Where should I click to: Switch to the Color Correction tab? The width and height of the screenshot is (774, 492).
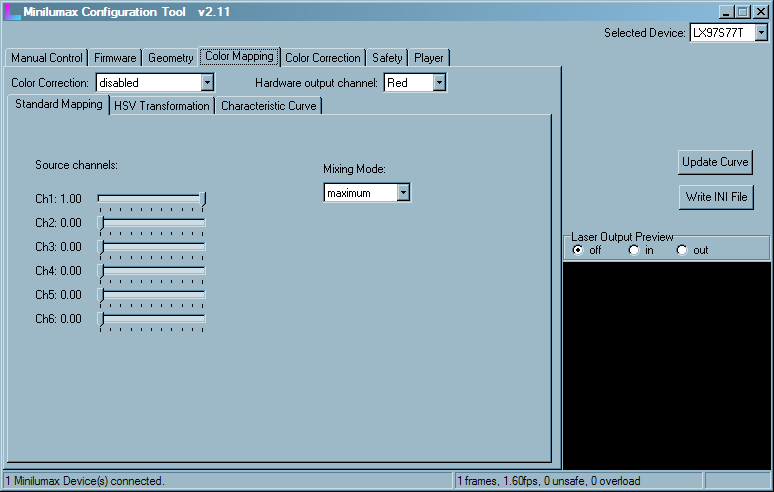point(322,58)
